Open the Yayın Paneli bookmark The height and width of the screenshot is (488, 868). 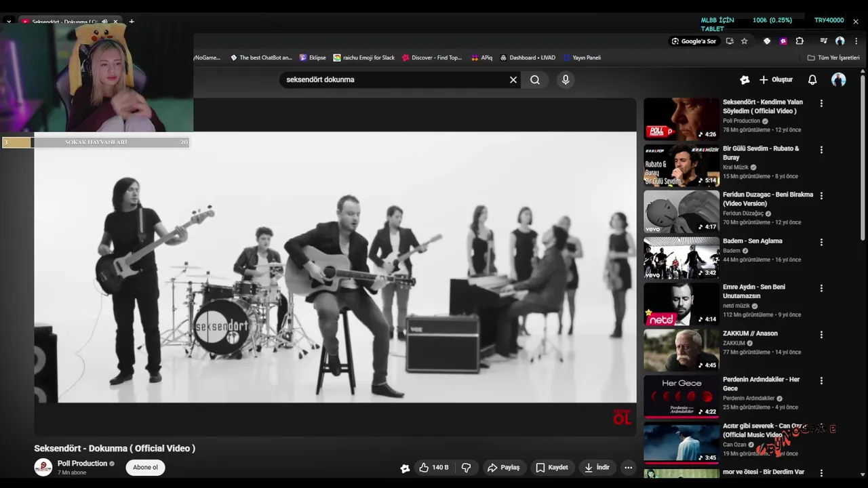(582, 58)
